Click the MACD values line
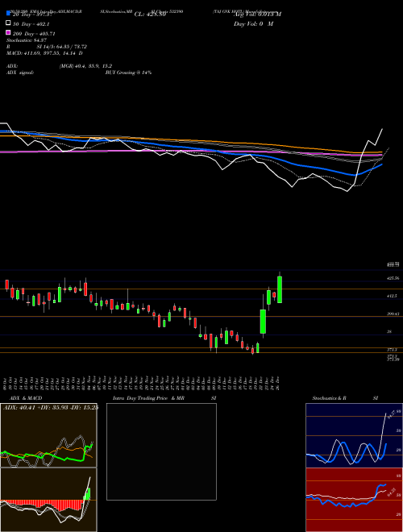 coord(44,53)
